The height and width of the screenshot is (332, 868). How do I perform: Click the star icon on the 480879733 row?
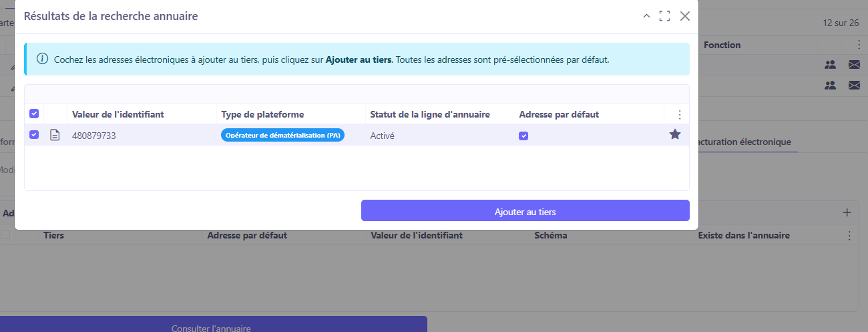pyautogui.click(x=675, y=134)
